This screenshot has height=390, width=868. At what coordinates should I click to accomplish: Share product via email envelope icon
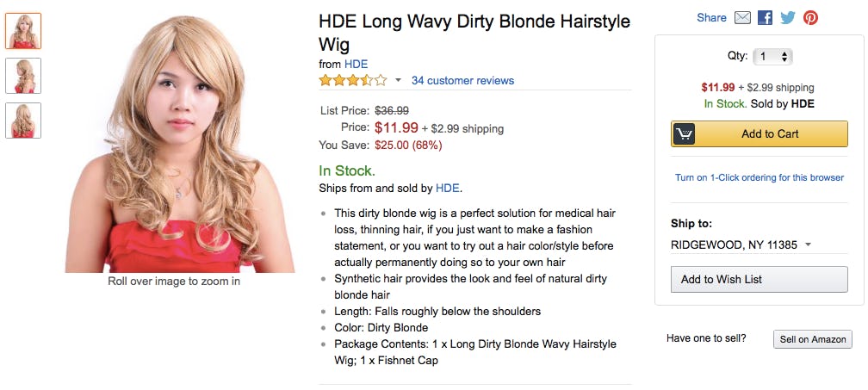(742, 18)
